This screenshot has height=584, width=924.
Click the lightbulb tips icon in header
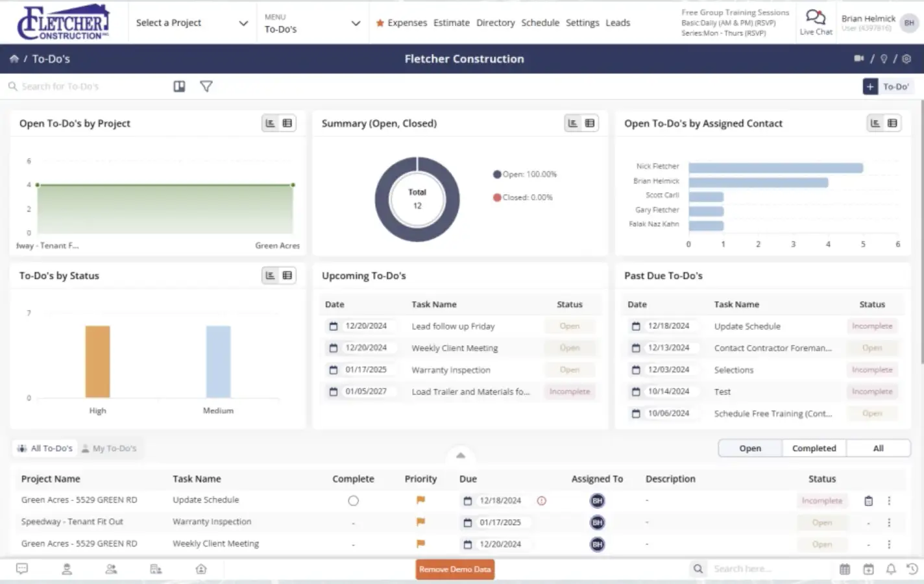[x=884, y=59]
